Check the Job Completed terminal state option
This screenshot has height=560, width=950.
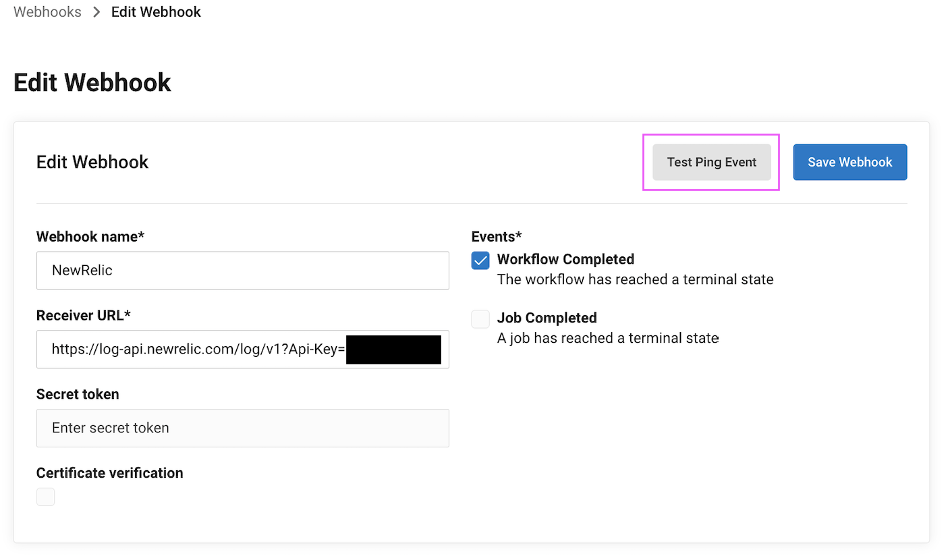(x=480, y=318)
